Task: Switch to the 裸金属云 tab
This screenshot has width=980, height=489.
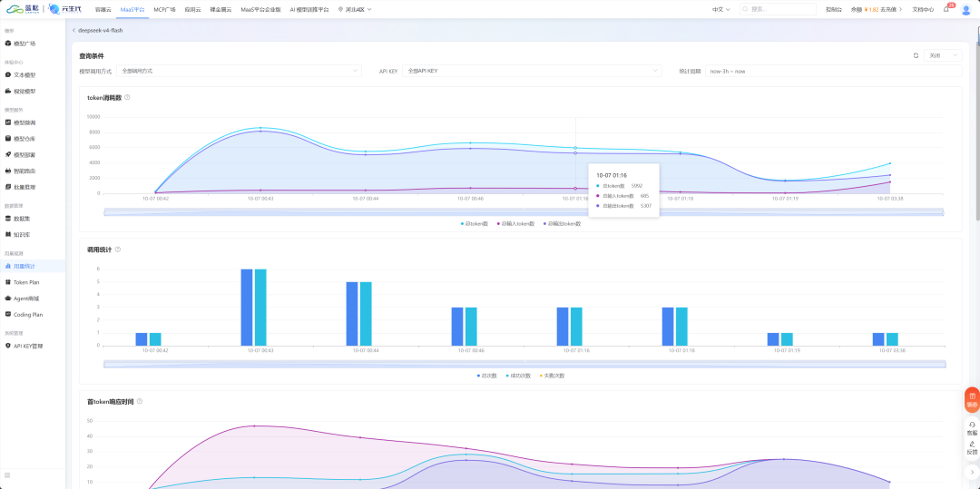Action: [220, 9]
